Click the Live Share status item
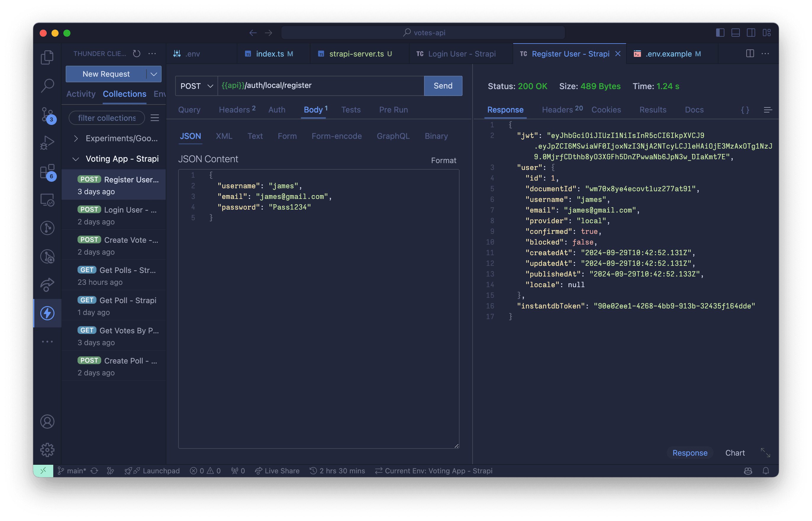The width and height of the screenshot is (812, 521). click(x=277, y=471)
